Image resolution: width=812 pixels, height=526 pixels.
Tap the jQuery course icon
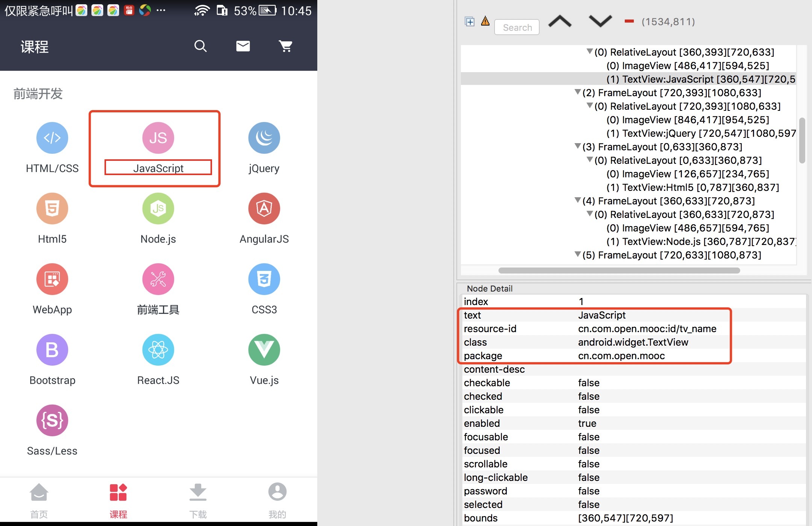[x=264, y=138]
